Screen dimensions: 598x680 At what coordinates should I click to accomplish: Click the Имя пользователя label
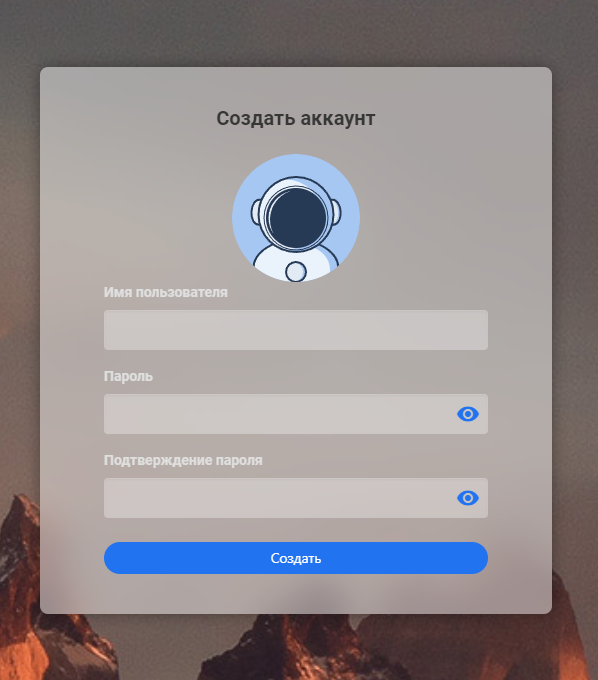click(166, 292)
